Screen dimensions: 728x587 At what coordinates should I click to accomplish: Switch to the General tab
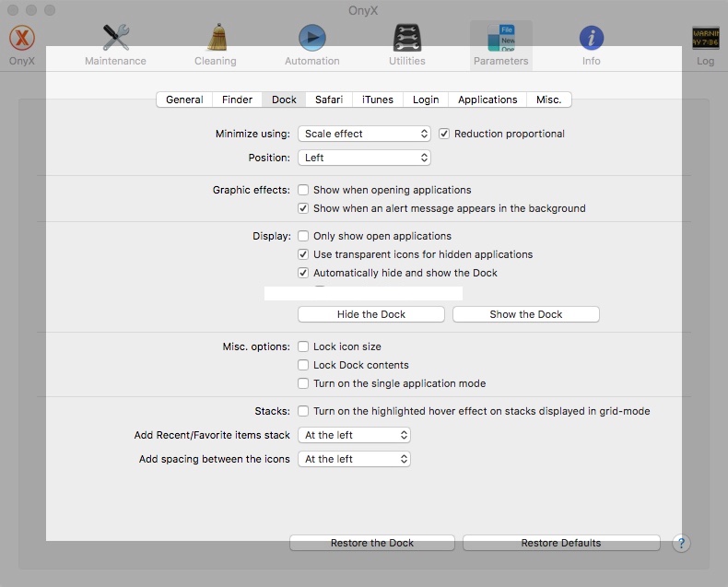(184, 100)
